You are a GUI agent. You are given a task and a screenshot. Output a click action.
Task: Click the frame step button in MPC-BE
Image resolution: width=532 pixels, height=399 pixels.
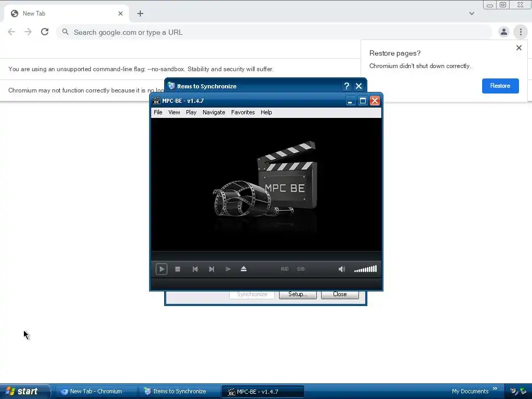(228, 269)
